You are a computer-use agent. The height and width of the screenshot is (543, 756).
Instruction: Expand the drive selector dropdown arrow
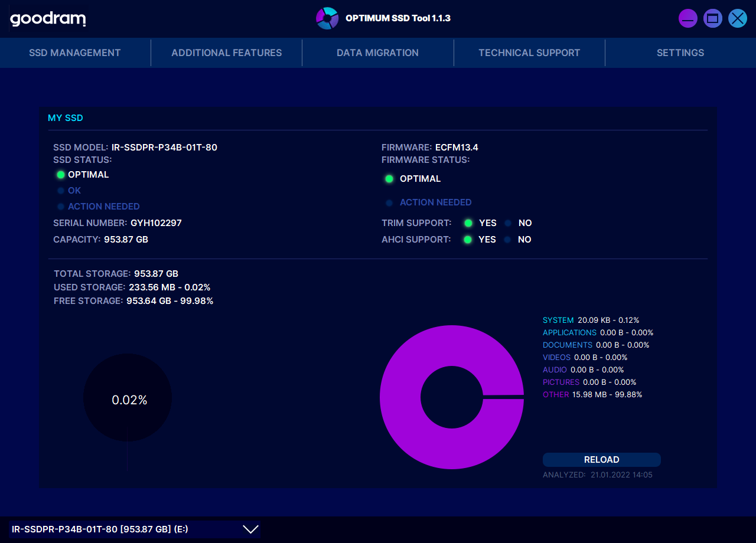click(251, 529)
